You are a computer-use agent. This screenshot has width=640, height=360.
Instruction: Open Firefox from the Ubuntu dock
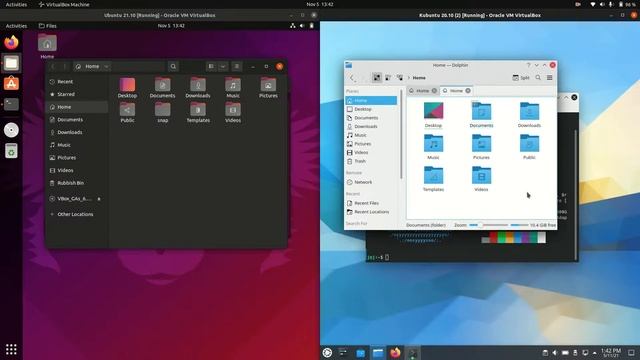click(x=11, y=42)
